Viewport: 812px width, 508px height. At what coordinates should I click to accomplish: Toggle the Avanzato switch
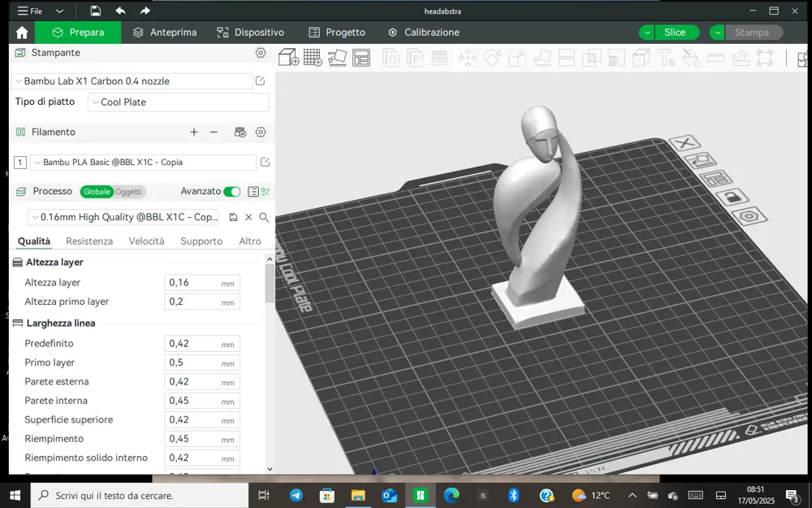(x=232, y=191)
